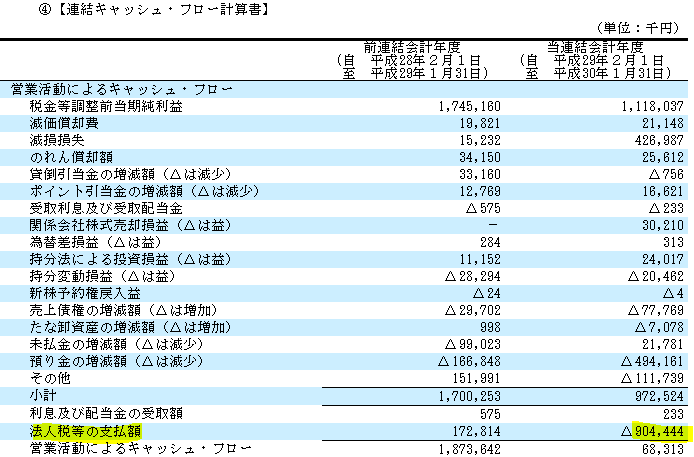Viewport: 694px width, 457px height.
Task: Click the heading 連結キャッシュ・フロー計算書
Action: tap(163, 10)
